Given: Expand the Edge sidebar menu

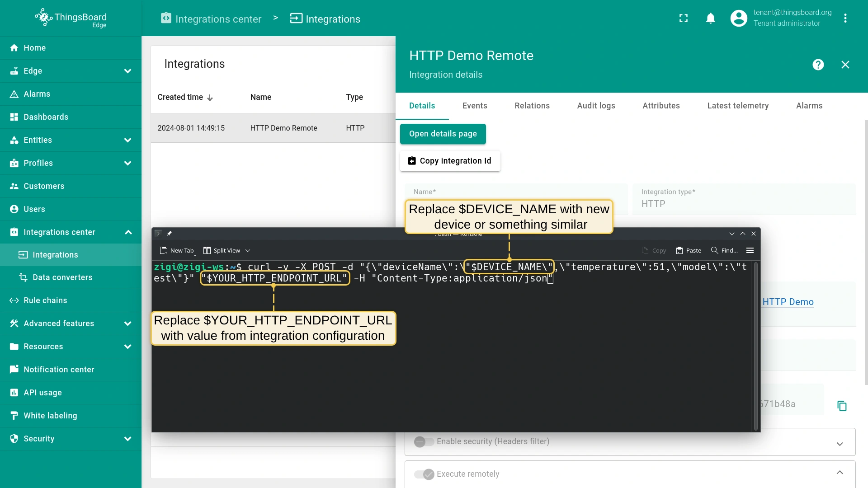Looking at the screenshot, I should tap(128, 71).
